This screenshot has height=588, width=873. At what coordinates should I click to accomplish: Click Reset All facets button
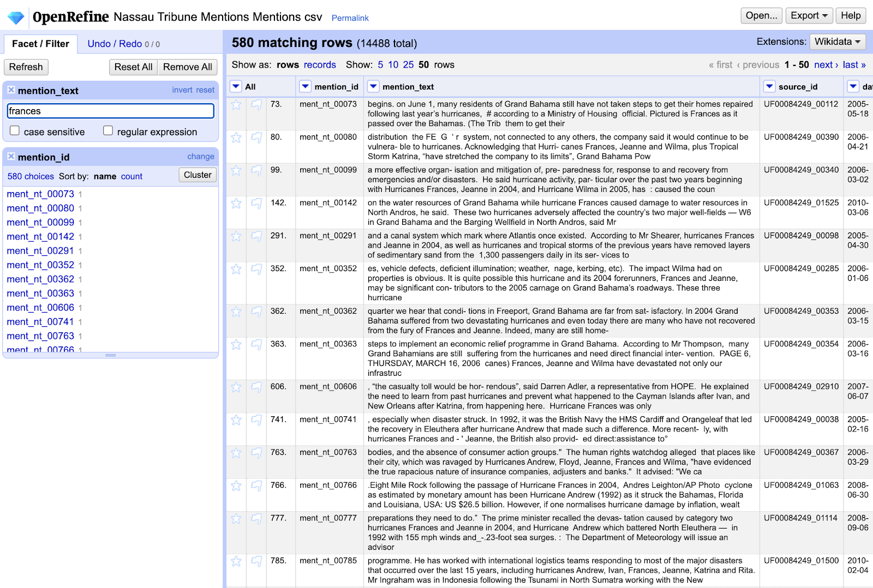pyautogui.click(x=133, y=67)
